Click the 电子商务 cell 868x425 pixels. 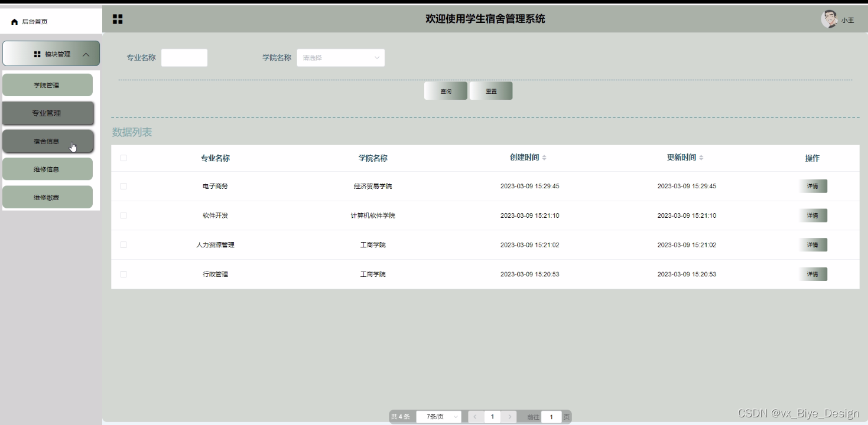click(x=215, y=186)
